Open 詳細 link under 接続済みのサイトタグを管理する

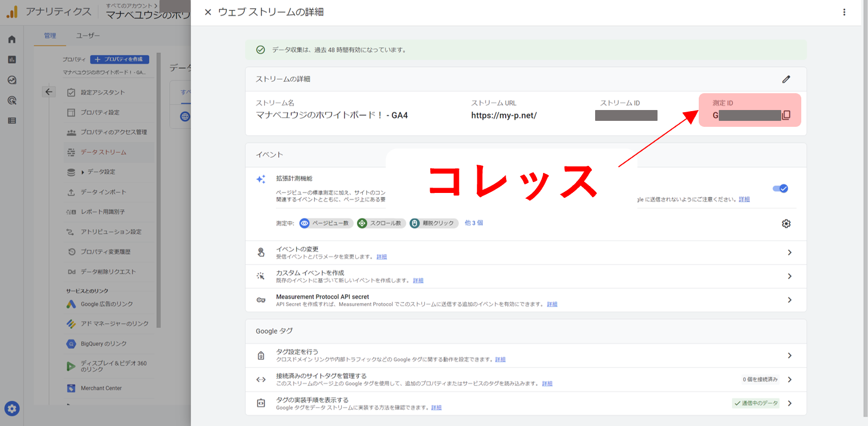tap(547, 384)
